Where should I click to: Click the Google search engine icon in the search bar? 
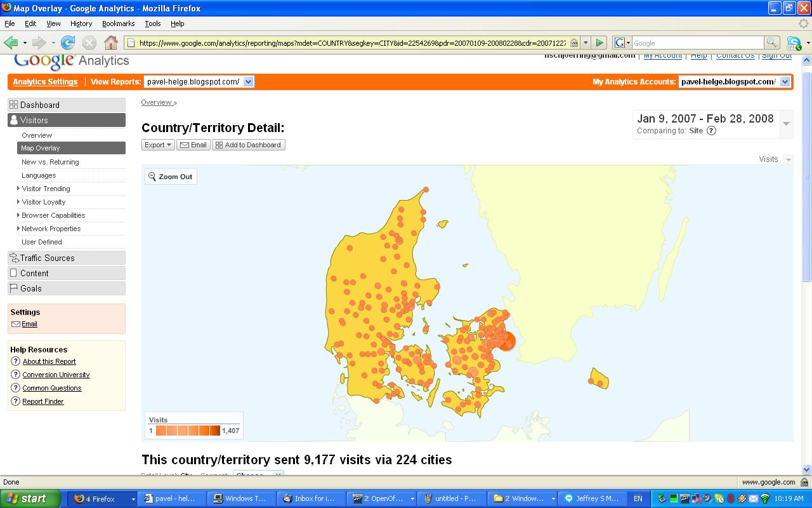pyautogui.click(x=620, y=43)
